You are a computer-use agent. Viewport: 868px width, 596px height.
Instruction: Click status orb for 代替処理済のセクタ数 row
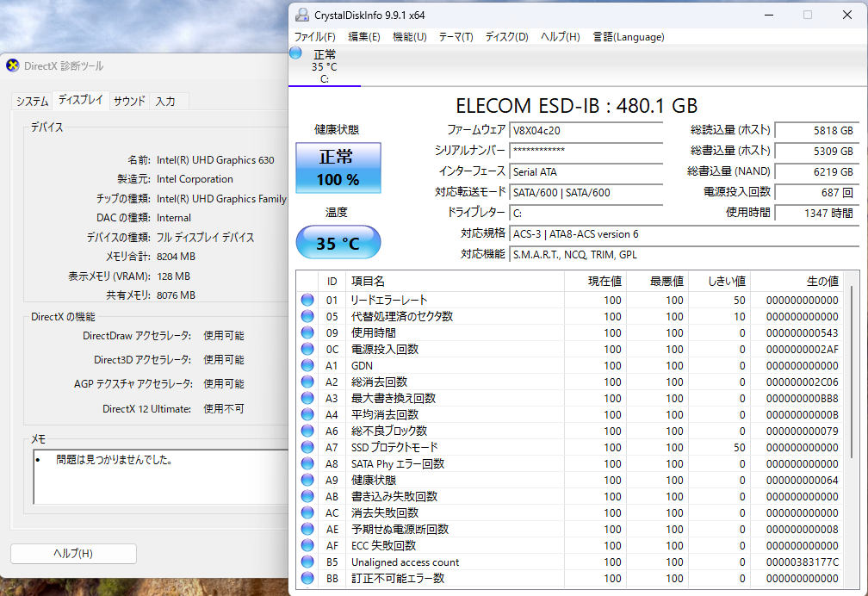pos(307,316)
